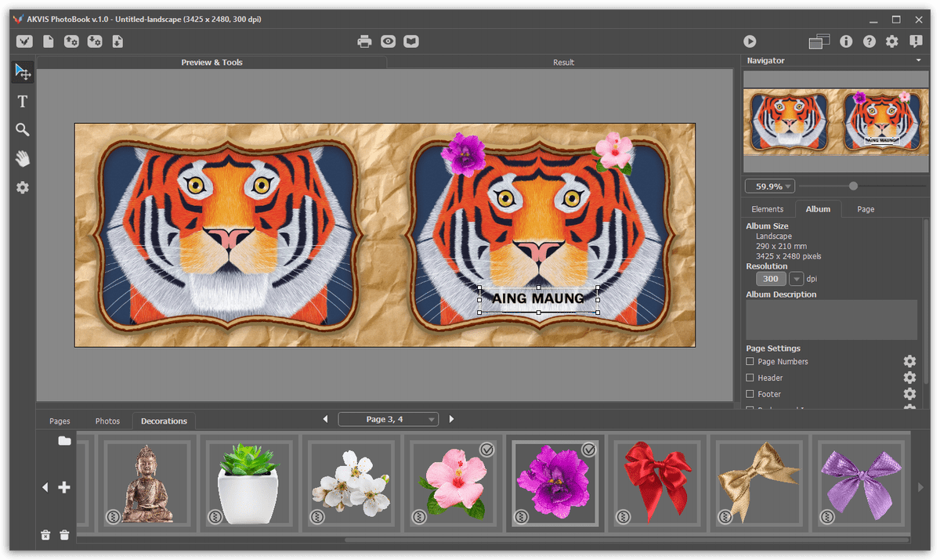Switch to the Pages tab
This screenshot has height=560, width=940.
coord(60,421)
